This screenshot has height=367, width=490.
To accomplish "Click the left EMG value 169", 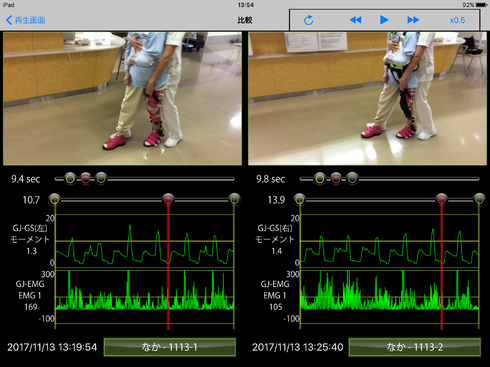I will click(x=31, y=307).
